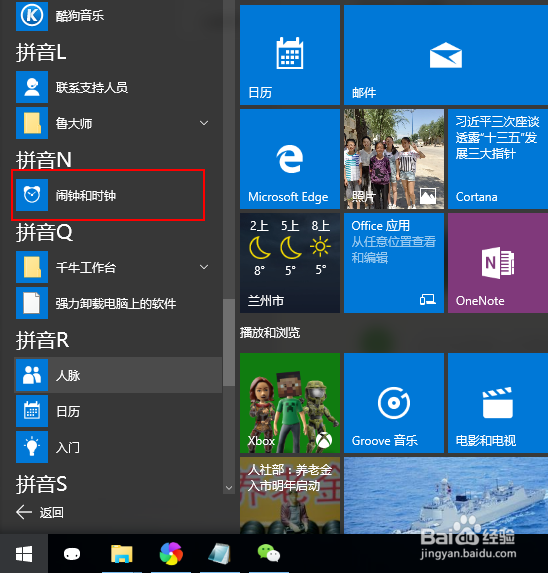
Task: Launch the Microsoft Edge tile
Action: pyautogui.click(x=290, y=159)
